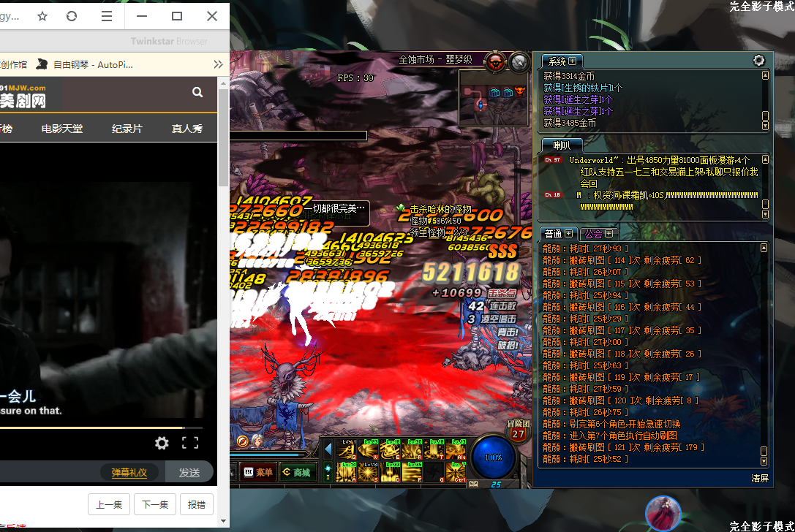Click the dungeon minimap
Viewport: 795px width, 532px height.
point(494,98)
